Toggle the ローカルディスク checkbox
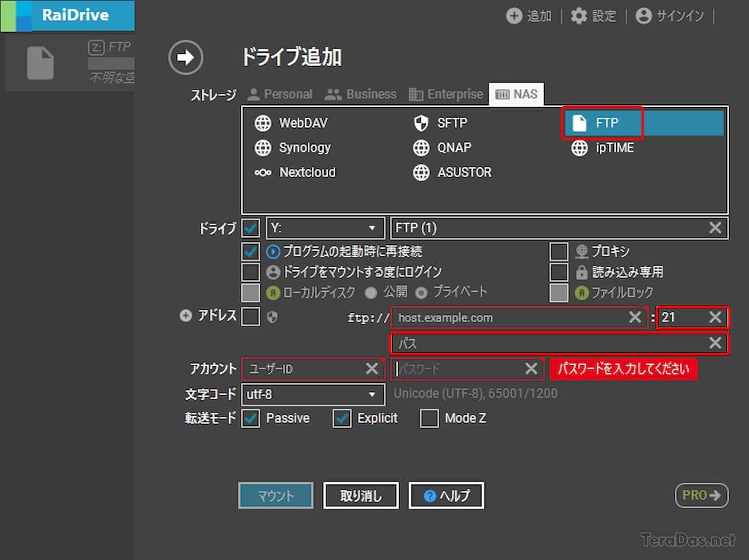The height and width of the screenshot is (560, 749). 250,293
